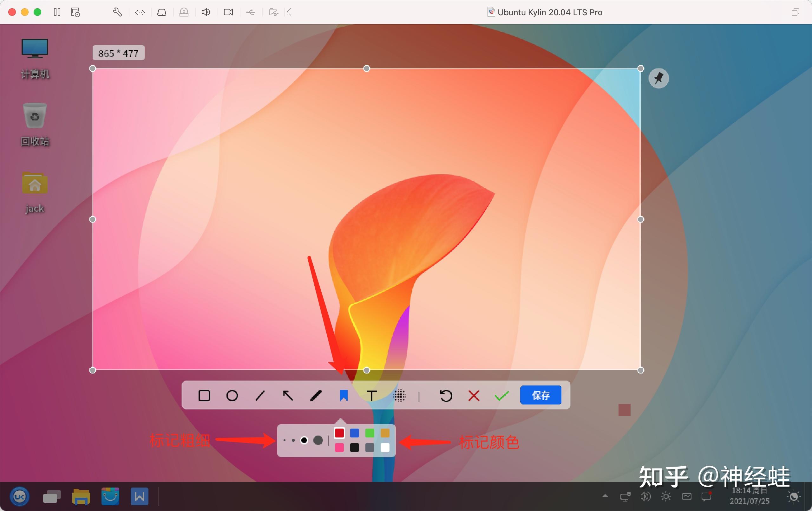Pick the straight line tool
Image resolution: width=812 pixels, height=511 pixels.
click(x=260, y=395)
